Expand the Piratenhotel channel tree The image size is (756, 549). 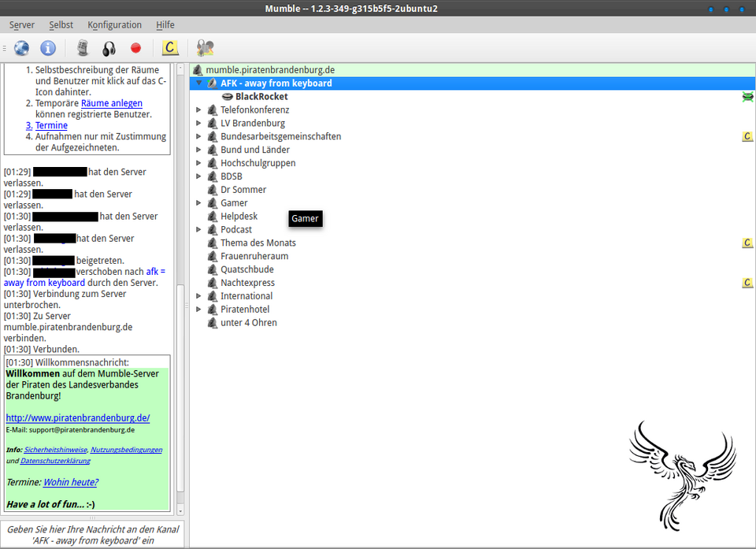(x=199, y=309)
